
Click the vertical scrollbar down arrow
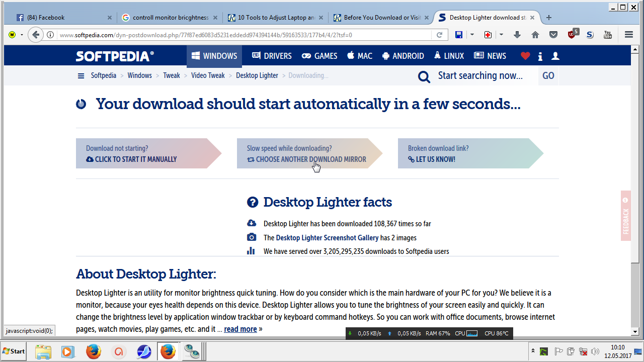pyautogui.click(x=635, y=332)
